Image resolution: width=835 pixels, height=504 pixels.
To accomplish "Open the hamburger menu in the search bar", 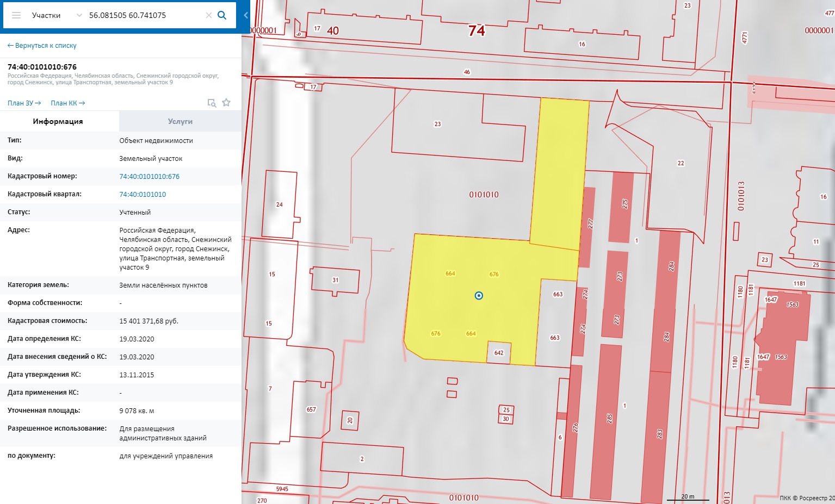I will [16, 15].
